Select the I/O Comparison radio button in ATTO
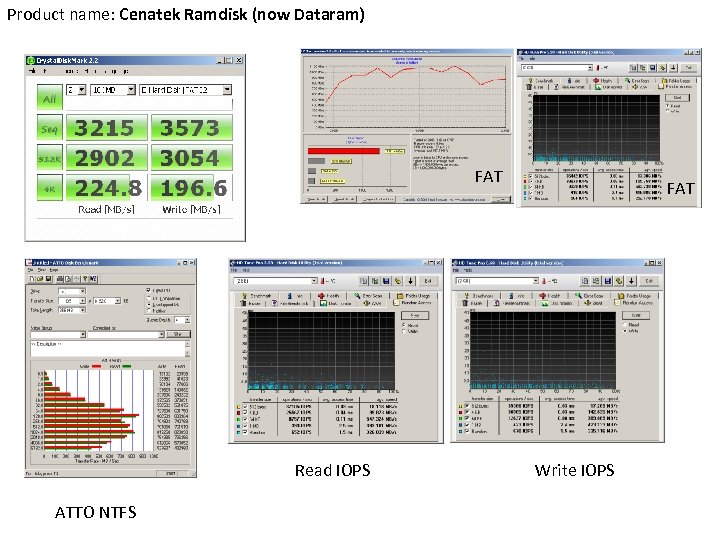The image size is (720, 540). [x=148, y=298]
